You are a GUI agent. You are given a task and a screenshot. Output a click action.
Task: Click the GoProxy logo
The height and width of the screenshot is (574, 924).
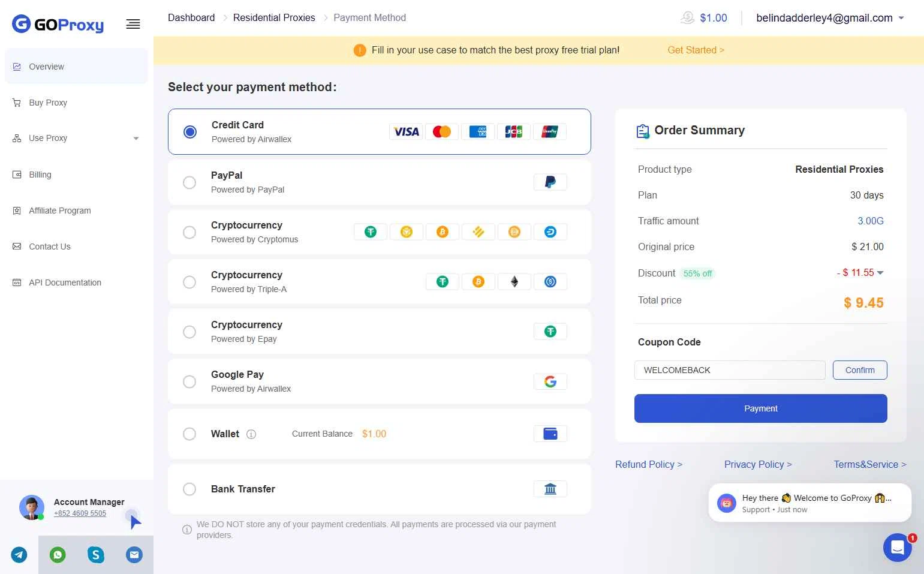coord(58,24)
